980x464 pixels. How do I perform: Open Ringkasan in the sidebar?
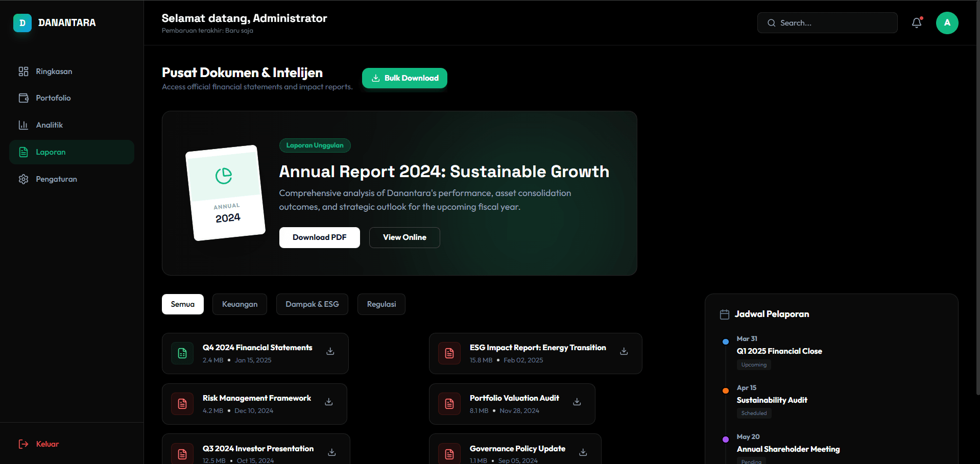[x=54, y=71]
